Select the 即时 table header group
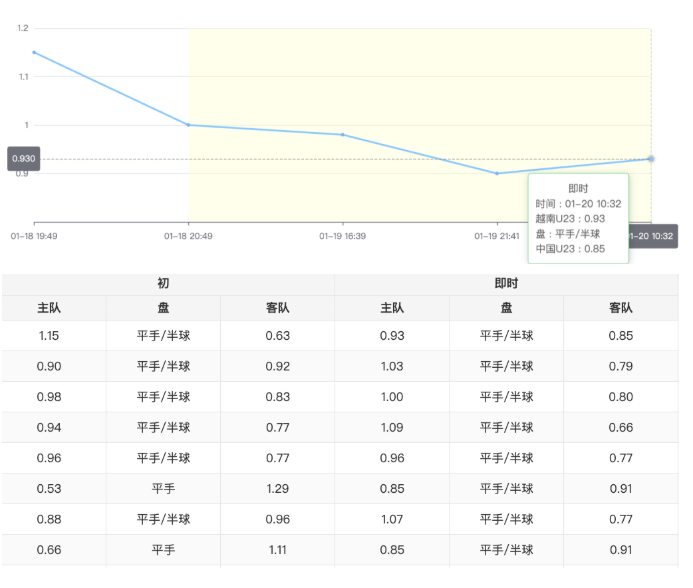 coord(506,284)
